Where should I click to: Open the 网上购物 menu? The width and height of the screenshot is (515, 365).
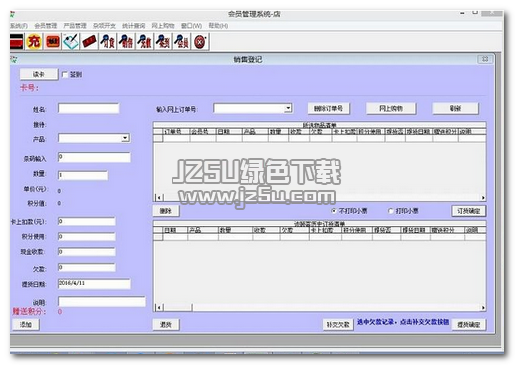coord(163,26)
